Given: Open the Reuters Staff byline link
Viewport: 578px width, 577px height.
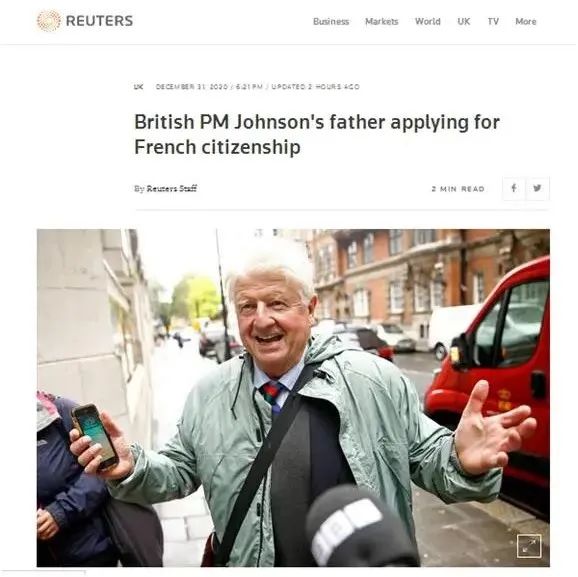Looking at the screenshot, I should click(172, 188).
